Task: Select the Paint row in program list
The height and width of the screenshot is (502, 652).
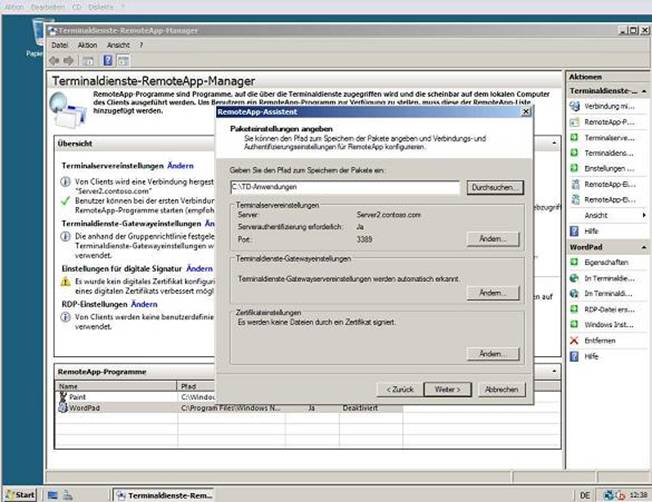Action: (x=136, y=397)
